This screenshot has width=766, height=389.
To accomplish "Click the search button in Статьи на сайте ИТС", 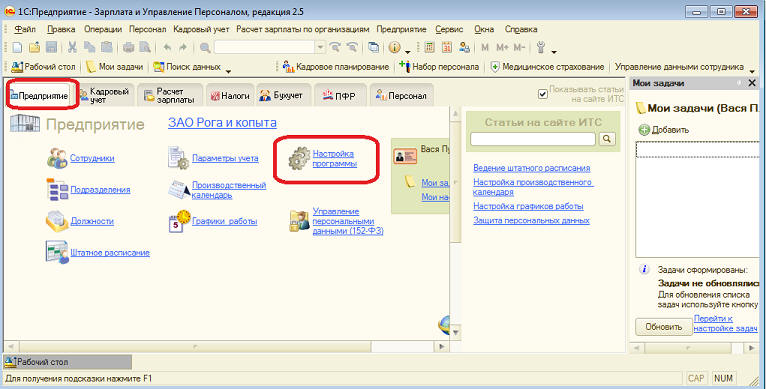I will coord(607,139).
